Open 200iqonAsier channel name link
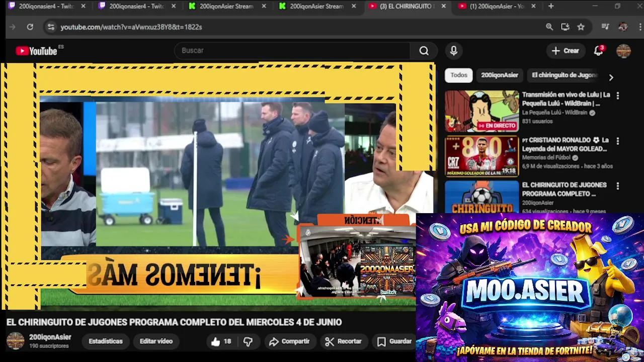 50,337
